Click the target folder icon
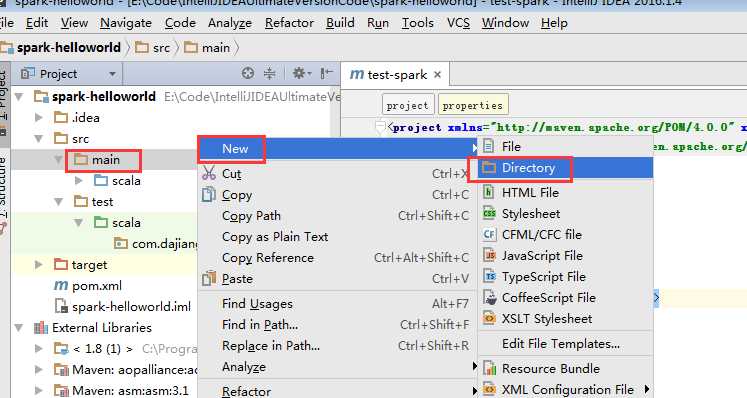747x398 pixels. pyautogui.click(x=61, y=264)
